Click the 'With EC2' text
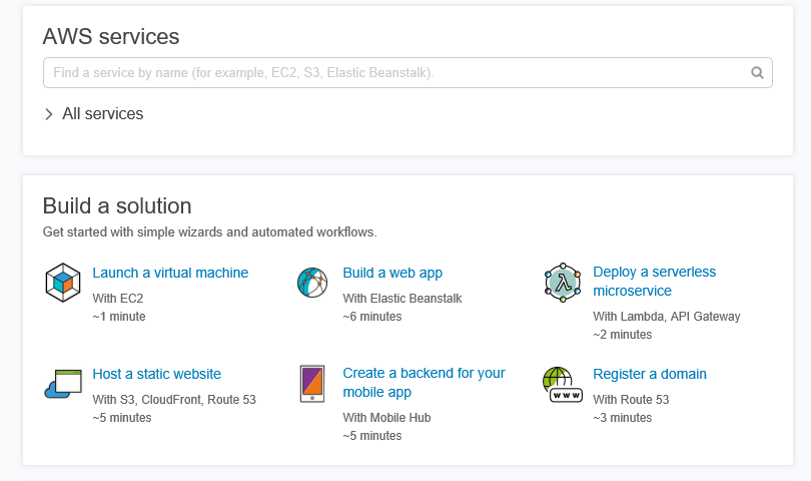The image size is (811, 481). click(x=118, y=298)
